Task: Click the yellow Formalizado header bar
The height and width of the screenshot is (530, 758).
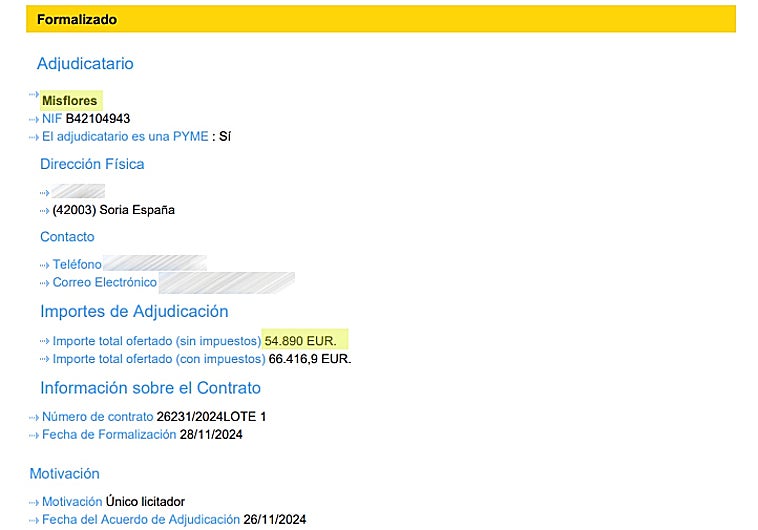Action: point(381,19)
